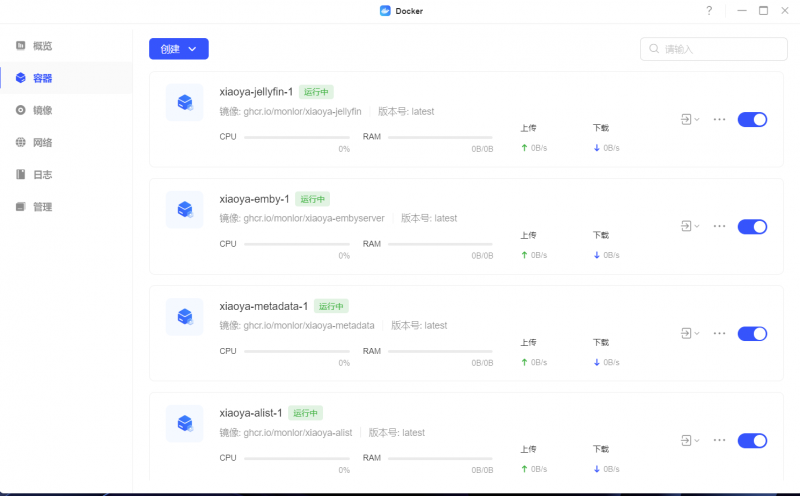Click the xiaoya-emby-1 RAM usage bar
This screenshot has height=496, width=800.
click(440, 244)
